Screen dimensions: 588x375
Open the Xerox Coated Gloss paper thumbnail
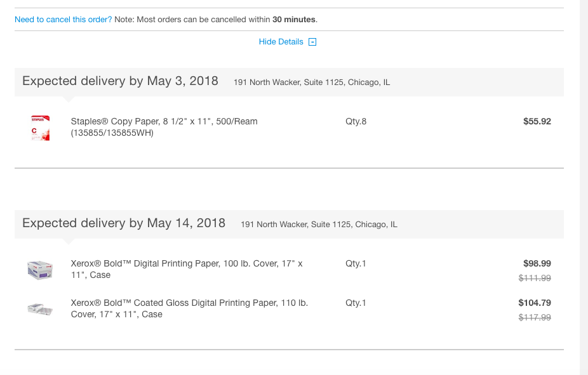(40, 309)
